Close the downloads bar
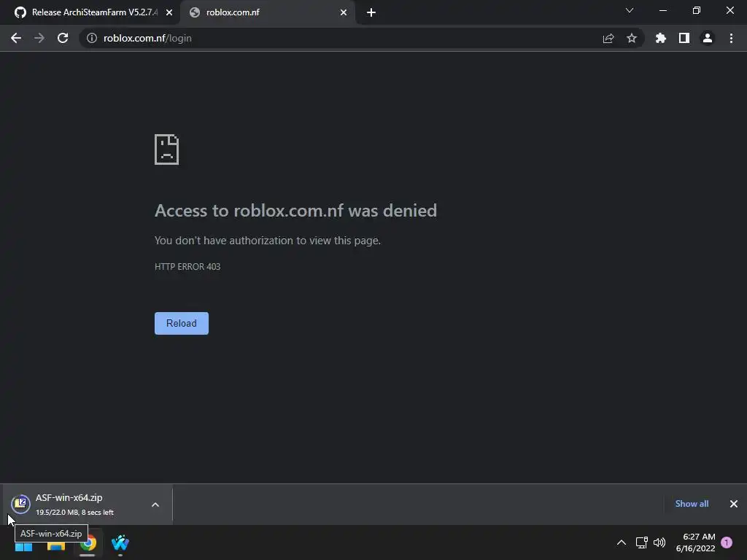Viewport: 747px width, 560px height. pyautogui.click(x=734, y=504)
